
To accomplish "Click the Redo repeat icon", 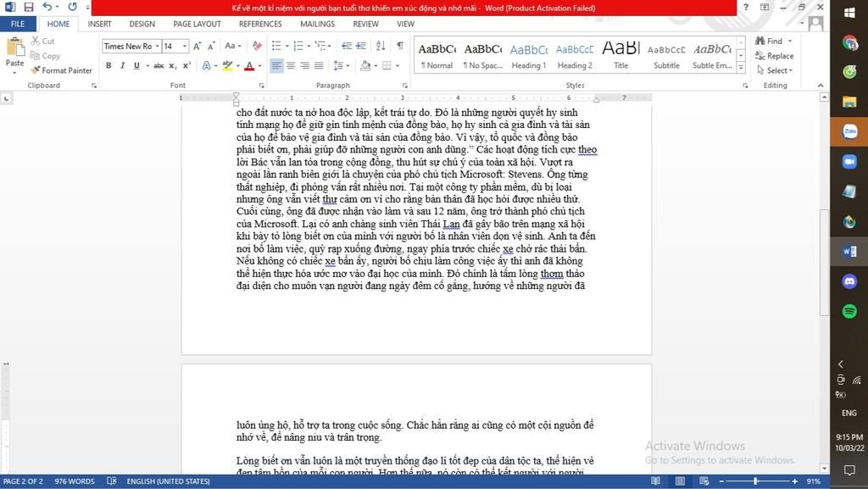I will pyautogui.click(x=73, y=7).
